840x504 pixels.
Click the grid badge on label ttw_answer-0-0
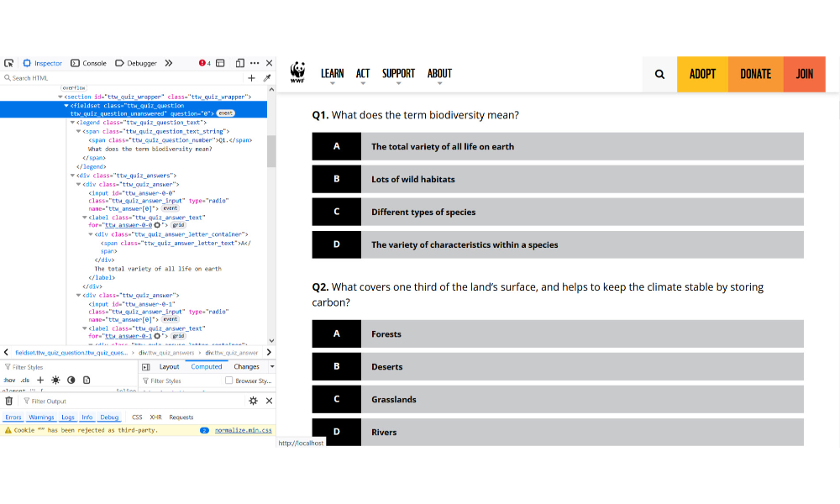(178, 225)
